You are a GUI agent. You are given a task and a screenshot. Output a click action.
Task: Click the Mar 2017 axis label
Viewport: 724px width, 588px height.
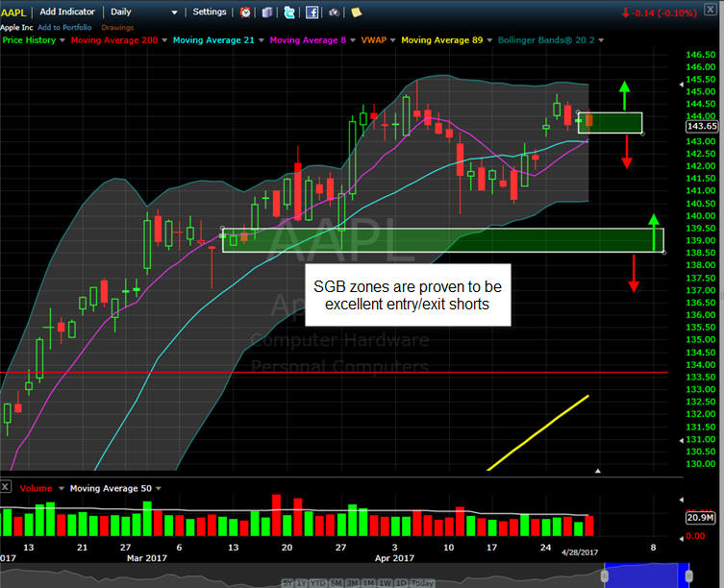pos(147,558)
